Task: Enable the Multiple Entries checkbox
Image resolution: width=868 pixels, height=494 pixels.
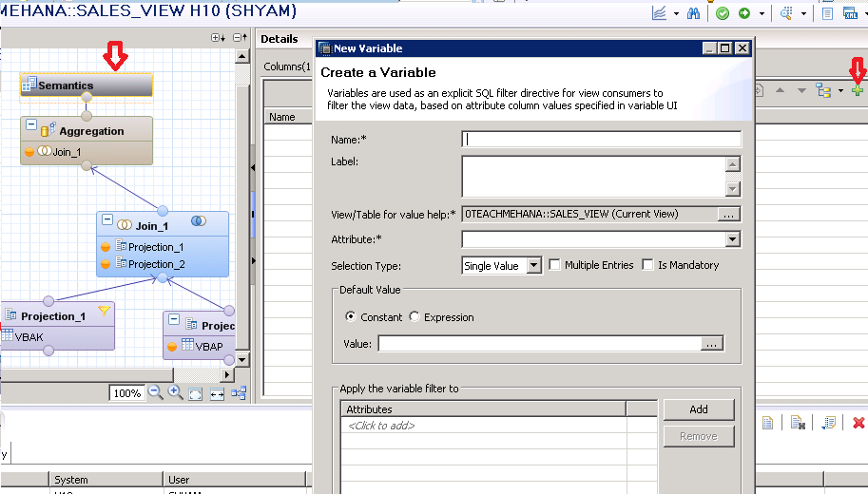Action: (x=554, y=264)
